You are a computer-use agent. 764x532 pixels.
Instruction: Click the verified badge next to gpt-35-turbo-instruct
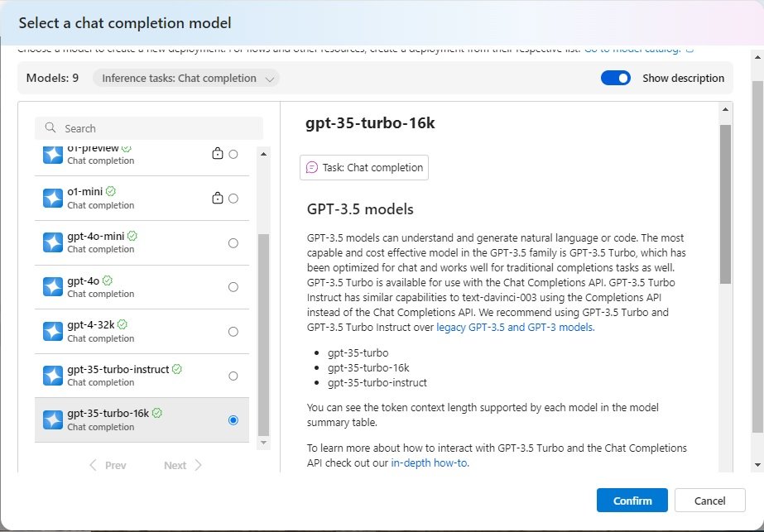coord(177,369)
